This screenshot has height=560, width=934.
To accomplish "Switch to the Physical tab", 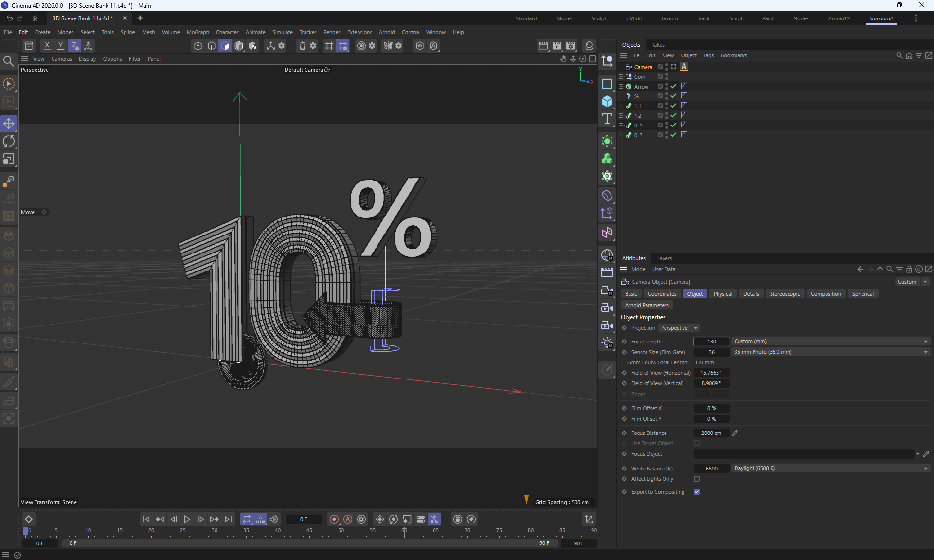I will click(x=722, y=294).
